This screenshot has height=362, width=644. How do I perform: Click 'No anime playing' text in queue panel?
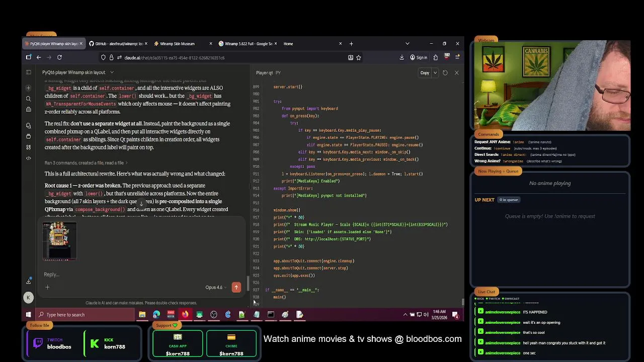click(550, 184)
